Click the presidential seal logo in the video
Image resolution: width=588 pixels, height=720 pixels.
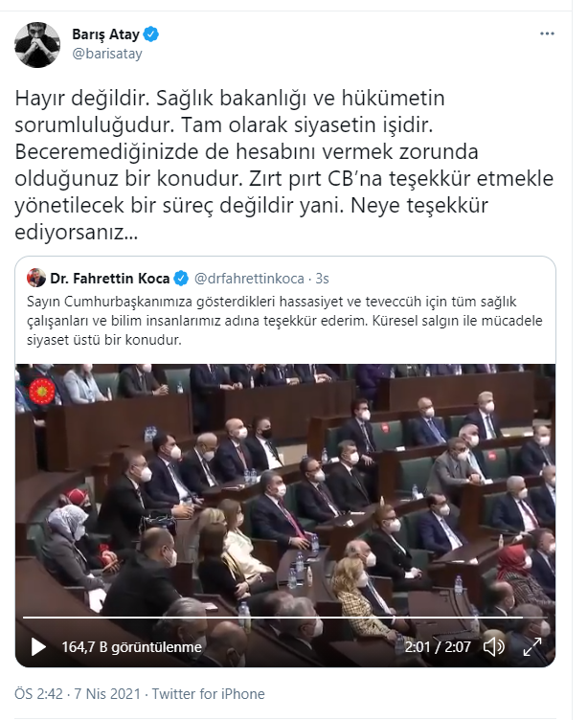42,392
